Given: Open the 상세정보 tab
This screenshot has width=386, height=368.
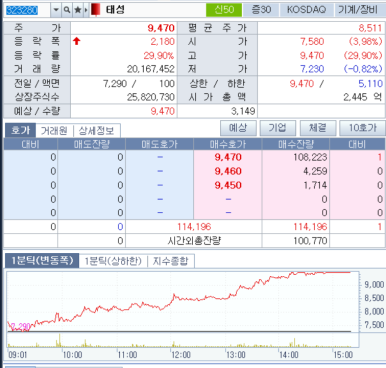Looking at the screenshot, I should [96, 131].
